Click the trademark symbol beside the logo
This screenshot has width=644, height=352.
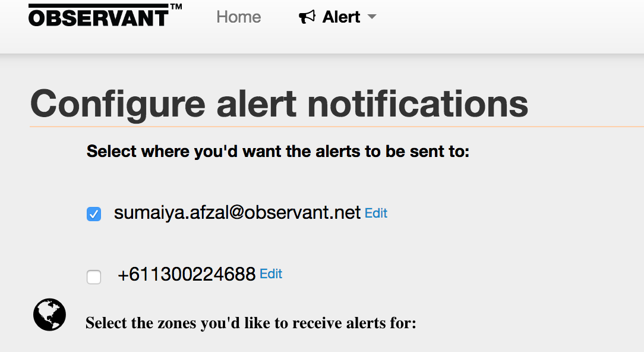pyautogui.click(x=176, y=7)
